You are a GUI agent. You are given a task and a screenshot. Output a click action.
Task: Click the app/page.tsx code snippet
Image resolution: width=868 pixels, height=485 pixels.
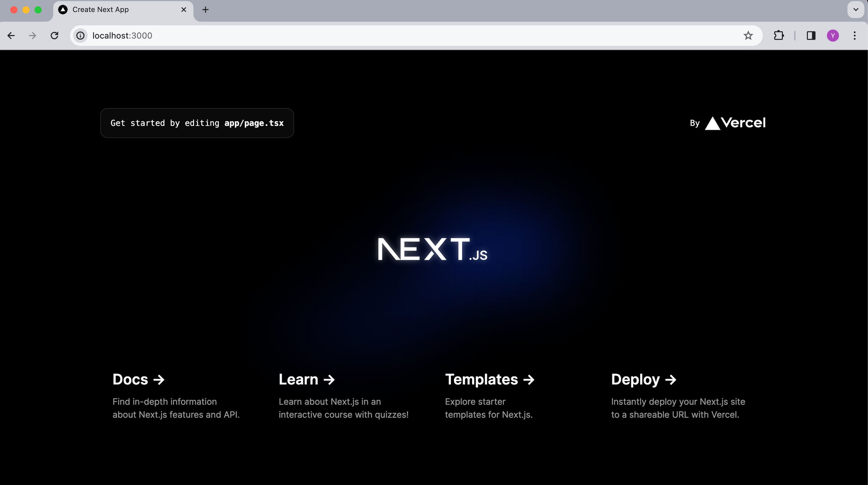coord(253,123)
